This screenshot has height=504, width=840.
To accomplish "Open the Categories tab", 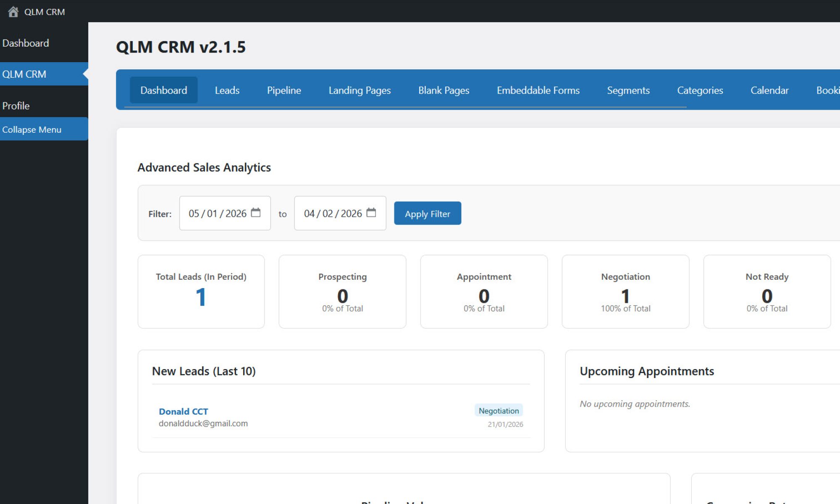I will click(x=700, y=90).
